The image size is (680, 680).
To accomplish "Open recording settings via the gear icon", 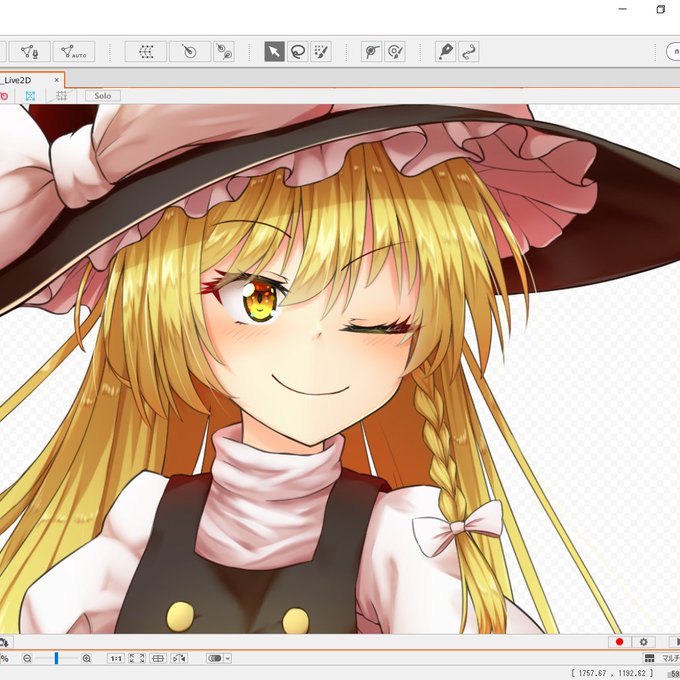I will coord(644,642).
